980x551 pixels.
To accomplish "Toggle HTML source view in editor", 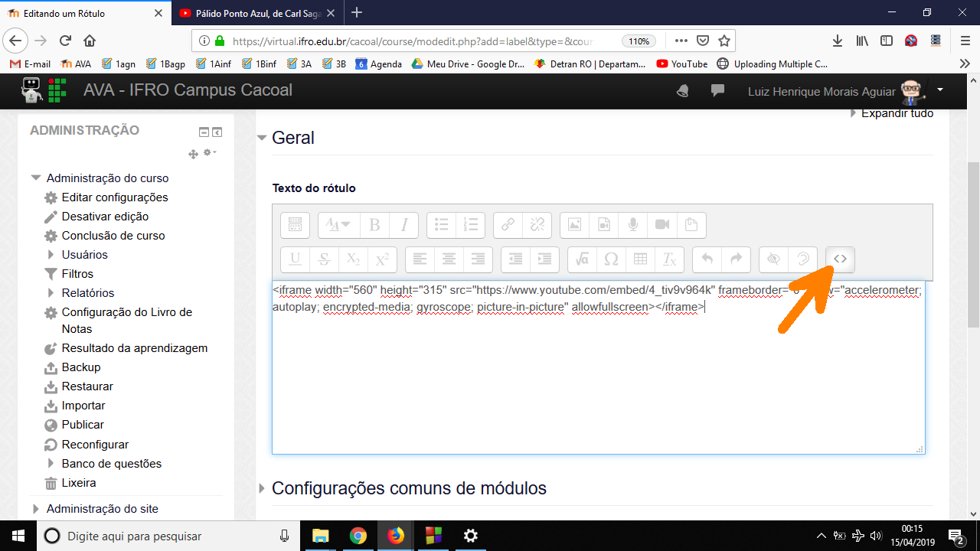I will pos(840,259).
